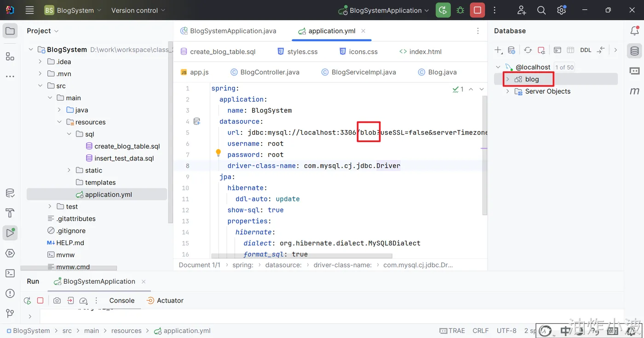The image size is (644, 338).
Task: Open the index.html tab
Action: 420,52
